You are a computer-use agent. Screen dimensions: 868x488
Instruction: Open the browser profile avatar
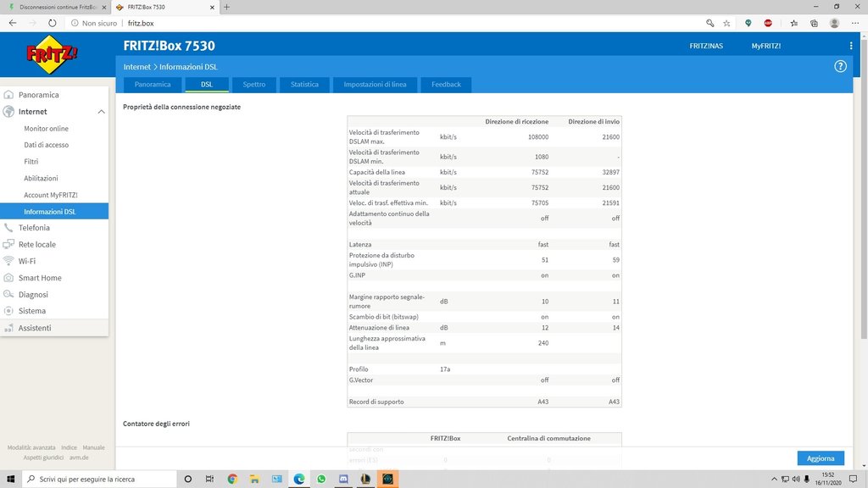click(x=834, y=23)
